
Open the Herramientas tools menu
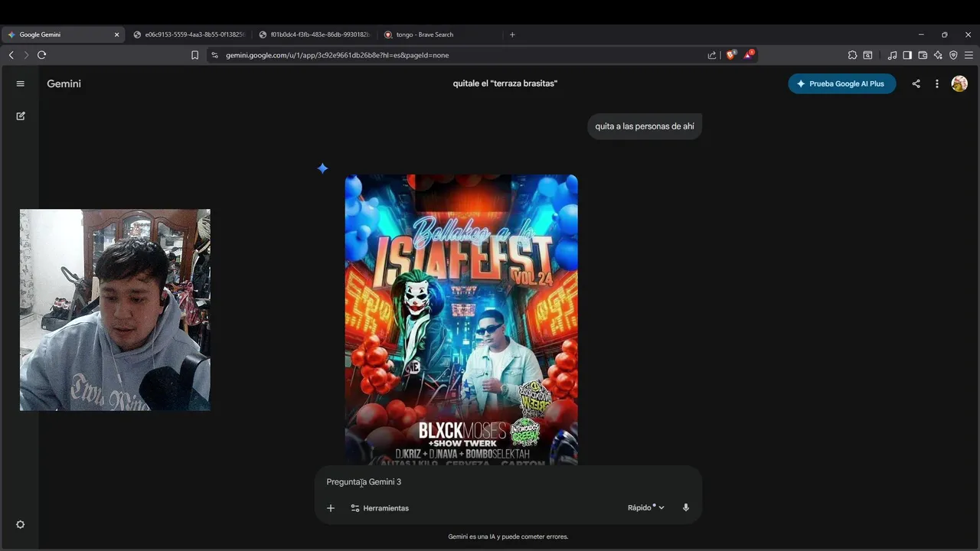(380, 508)
